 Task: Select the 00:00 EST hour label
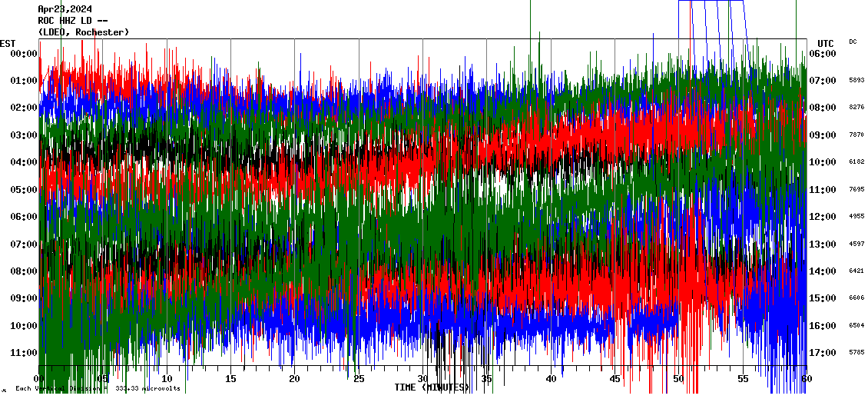pos(24,53)
